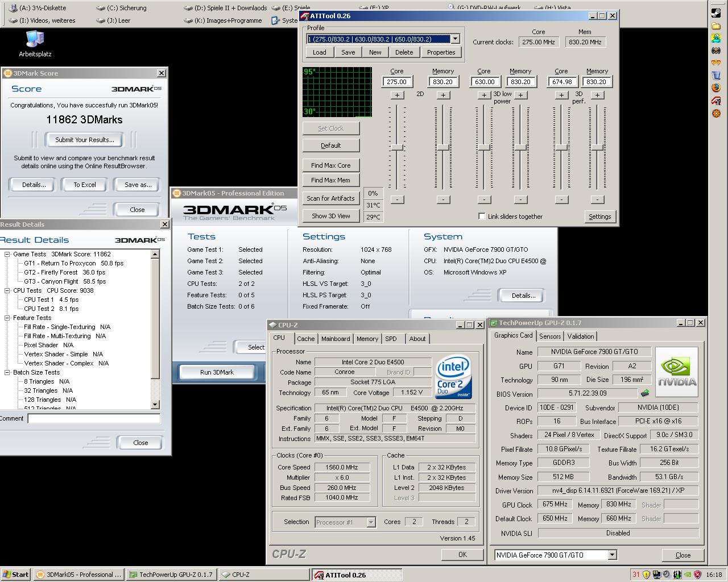Click Find Max Core in ATITool
This screenshot has width=728, height=582.
(x=330, y=165)
